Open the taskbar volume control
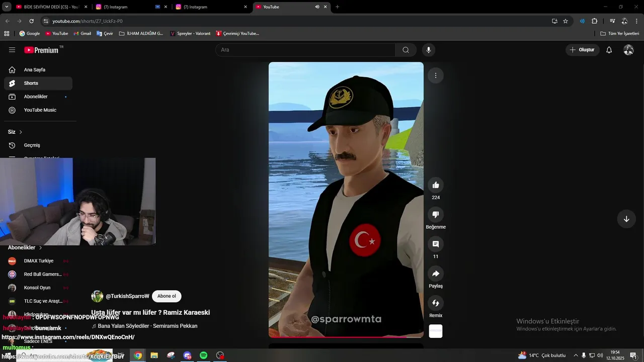 (x=600, y=355)
